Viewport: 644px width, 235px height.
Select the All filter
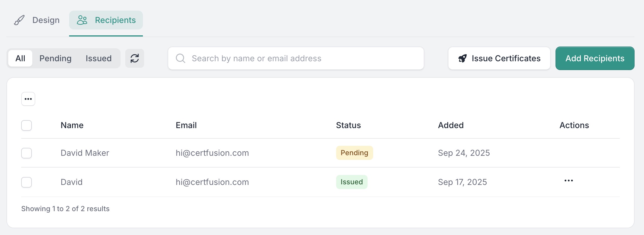(x=20, y=58)
